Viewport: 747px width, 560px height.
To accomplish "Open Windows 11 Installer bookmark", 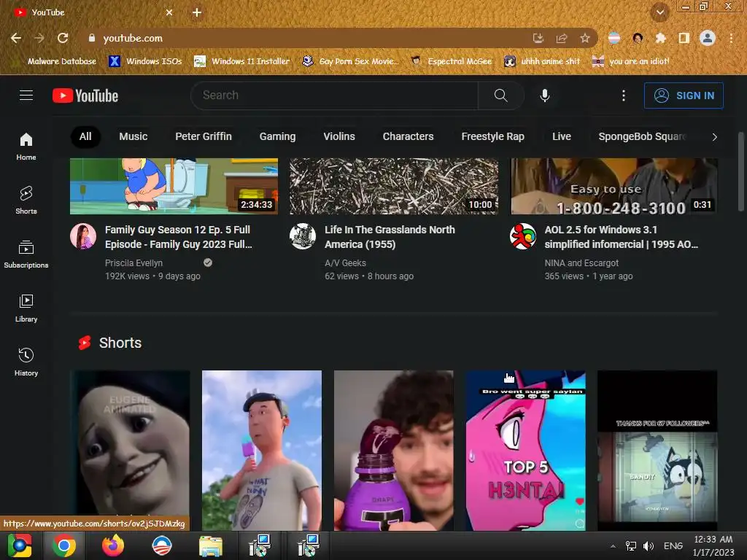I will (x=242, y=61).
